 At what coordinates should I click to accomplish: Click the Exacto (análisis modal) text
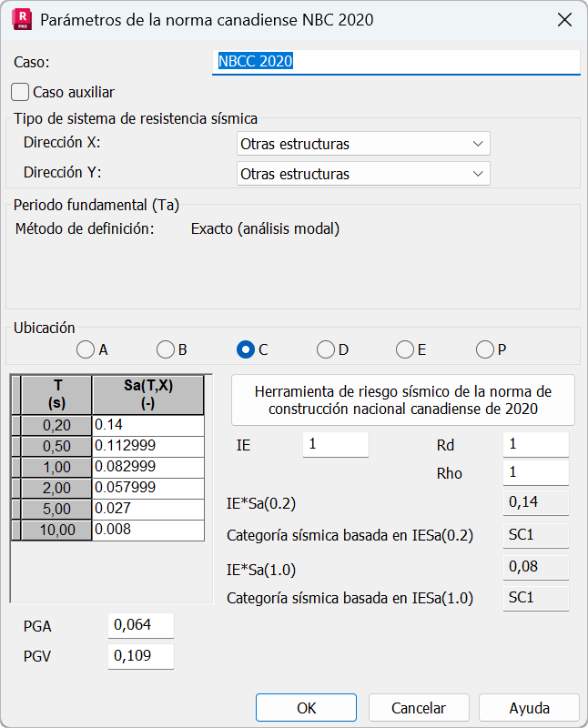tap(265, 229)
